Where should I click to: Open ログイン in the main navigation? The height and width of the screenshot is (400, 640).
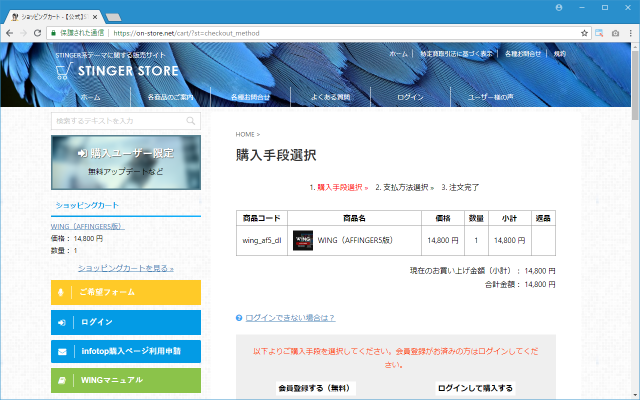(x=410, y=97)
